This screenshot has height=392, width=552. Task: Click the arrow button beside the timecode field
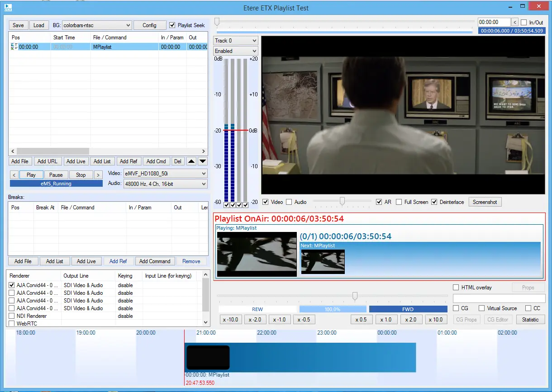(x=515, y=22)
